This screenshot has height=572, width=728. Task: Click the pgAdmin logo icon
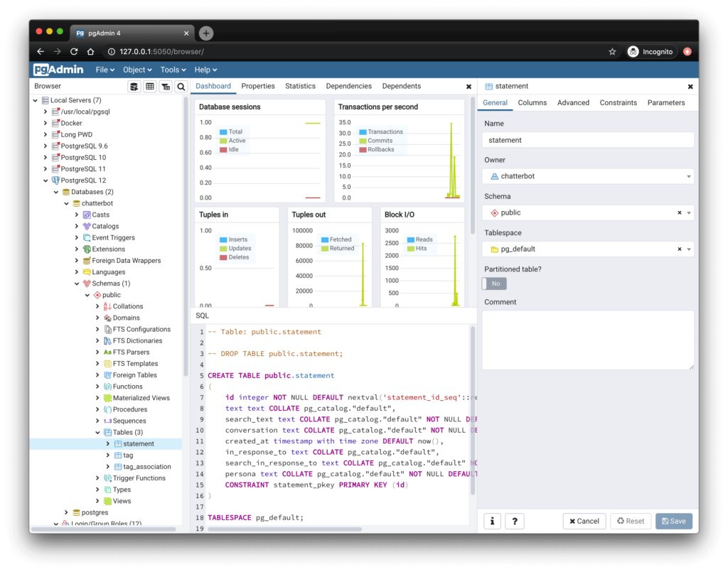pos(43,70)
